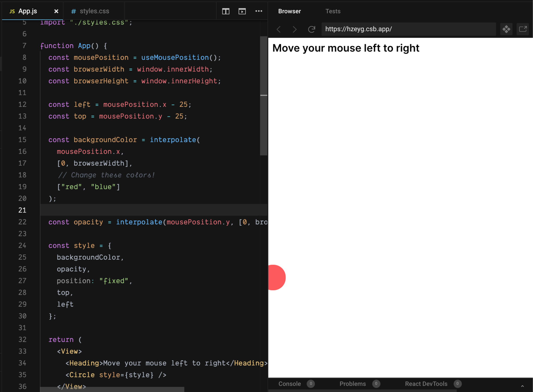
Task: Expand the bottom devtools panel chevron
Action: click(522, 386)
